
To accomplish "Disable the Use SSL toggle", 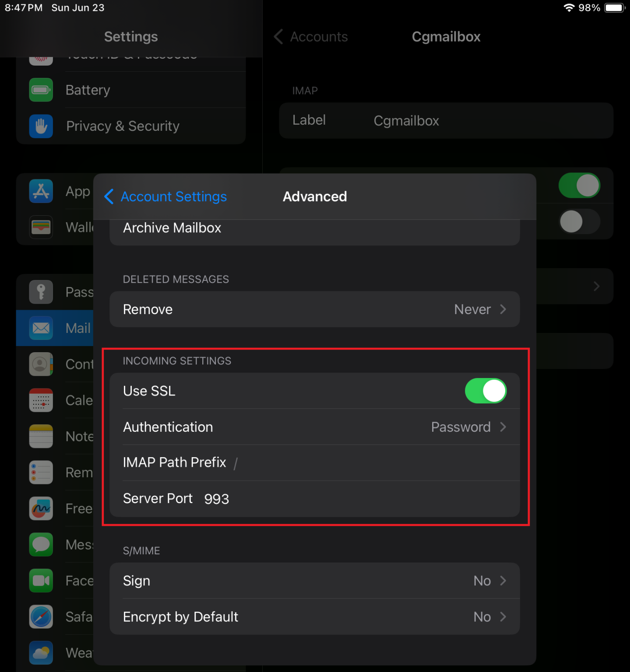I will pos(486,391).
